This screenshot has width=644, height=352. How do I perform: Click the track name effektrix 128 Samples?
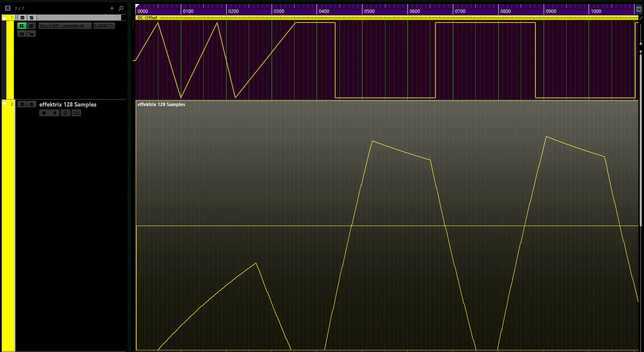tap(68, 104)
